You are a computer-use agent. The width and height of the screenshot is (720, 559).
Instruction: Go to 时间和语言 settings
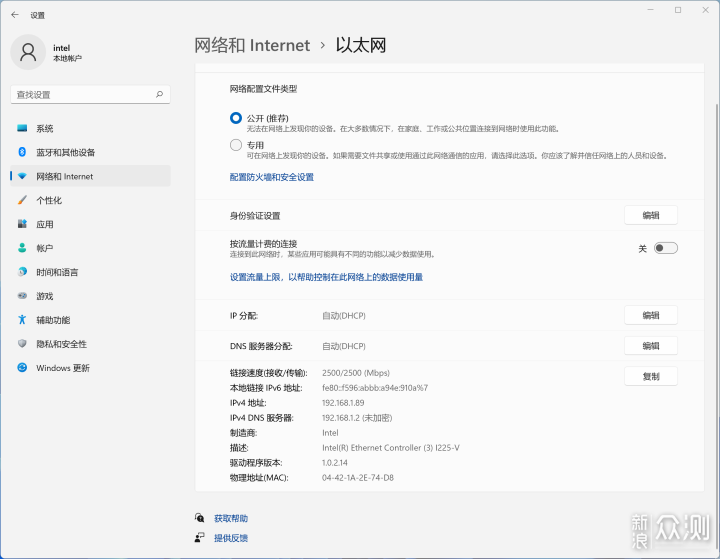point(90,272)
